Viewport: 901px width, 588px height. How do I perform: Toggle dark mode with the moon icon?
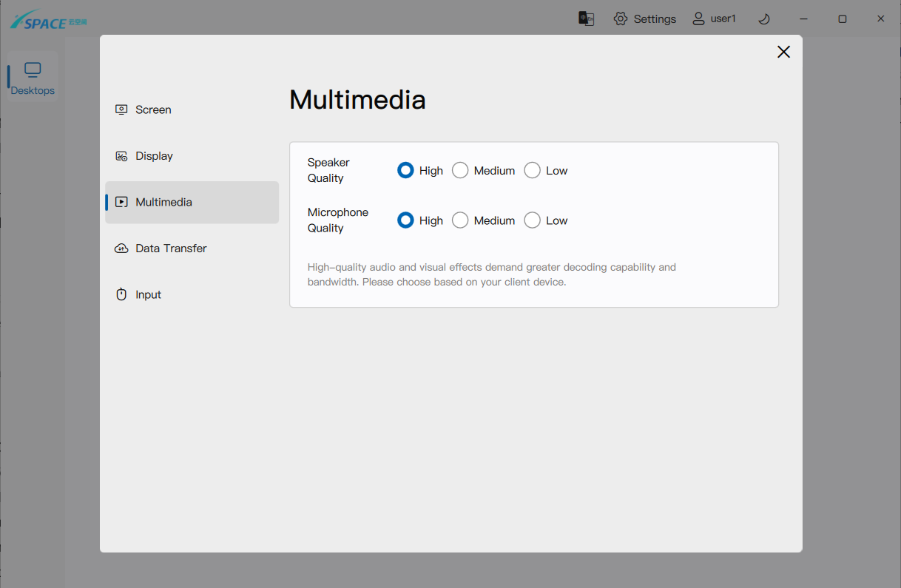click(x=764, y=18)
